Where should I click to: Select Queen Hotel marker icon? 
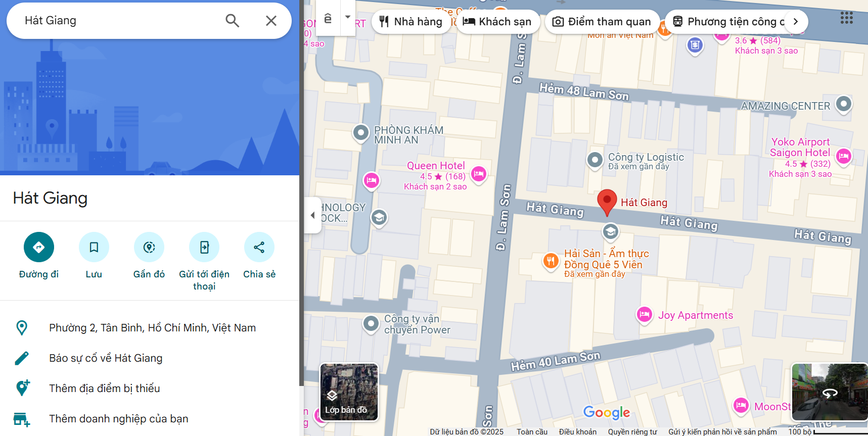479,174
